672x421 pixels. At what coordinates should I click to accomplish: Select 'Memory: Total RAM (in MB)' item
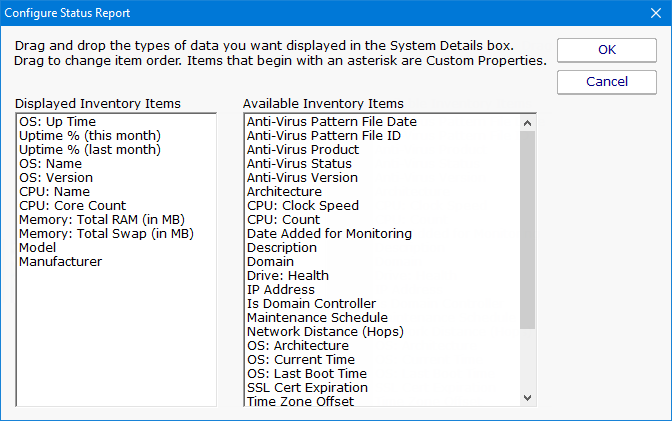[x=101, y=220]
